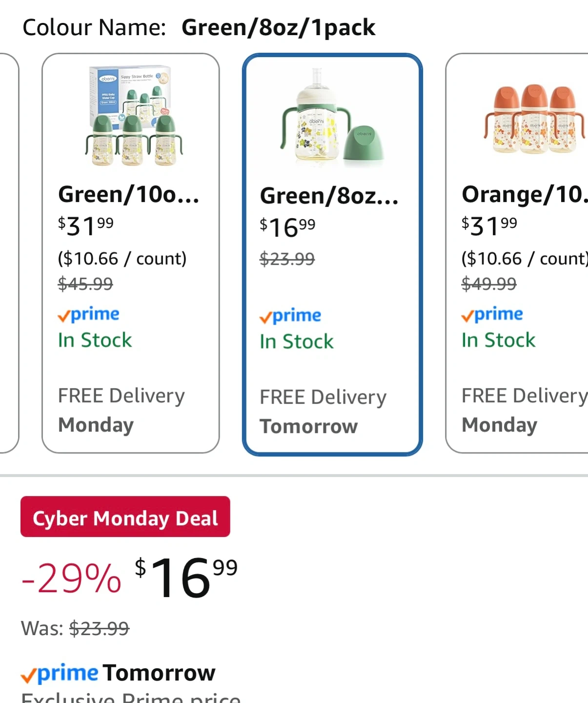Screen dimensions: 588x703
Task: Tap the Prime Tomorrow delivery logo
Action: (x=60, y=674)
